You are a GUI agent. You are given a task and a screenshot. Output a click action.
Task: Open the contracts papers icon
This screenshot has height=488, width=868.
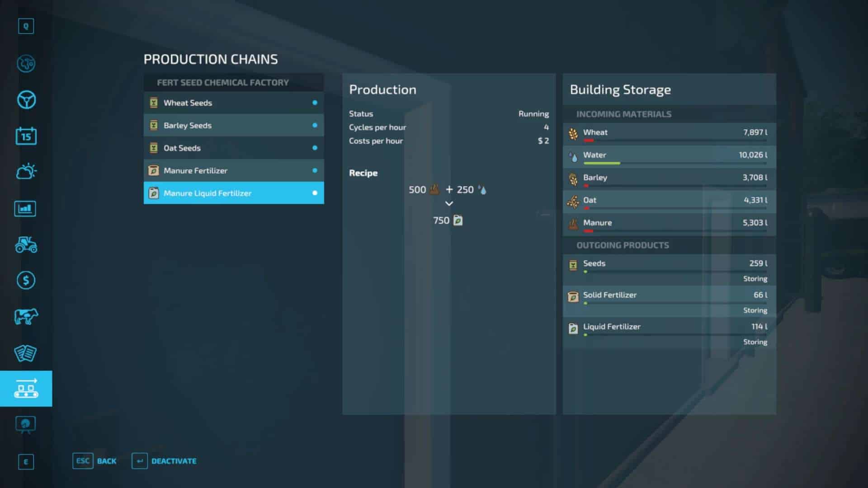coord(26,353)
